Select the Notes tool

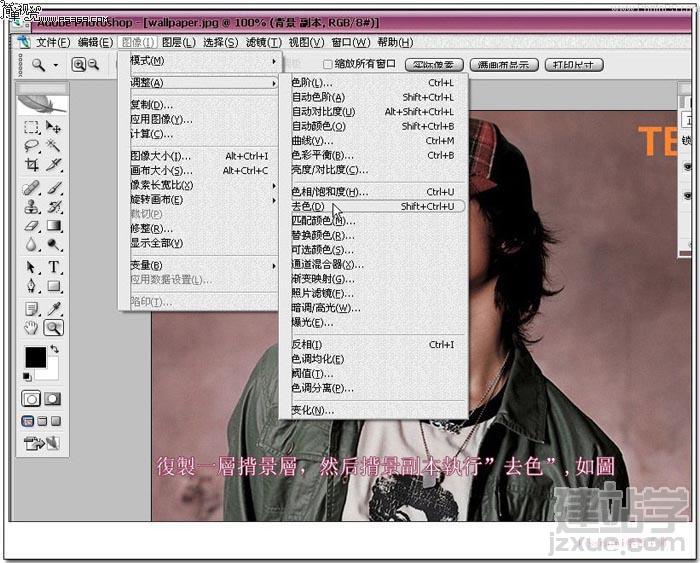point(31,309)
